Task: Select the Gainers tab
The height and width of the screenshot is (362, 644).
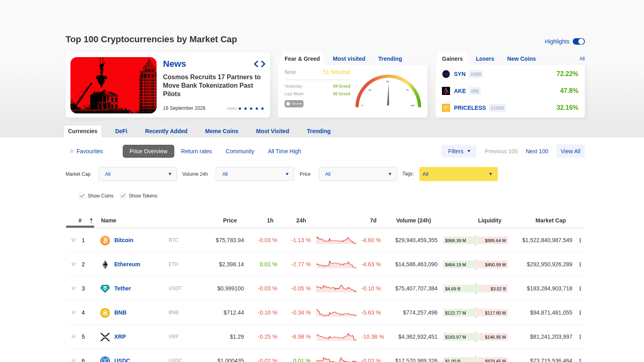Action: [452, 59]
